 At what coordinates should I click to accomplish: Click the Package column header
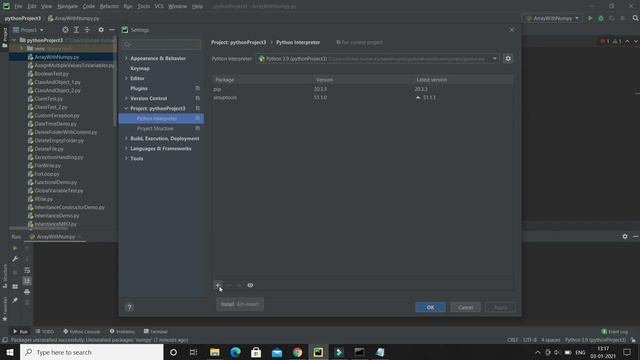tap(224, 80)
